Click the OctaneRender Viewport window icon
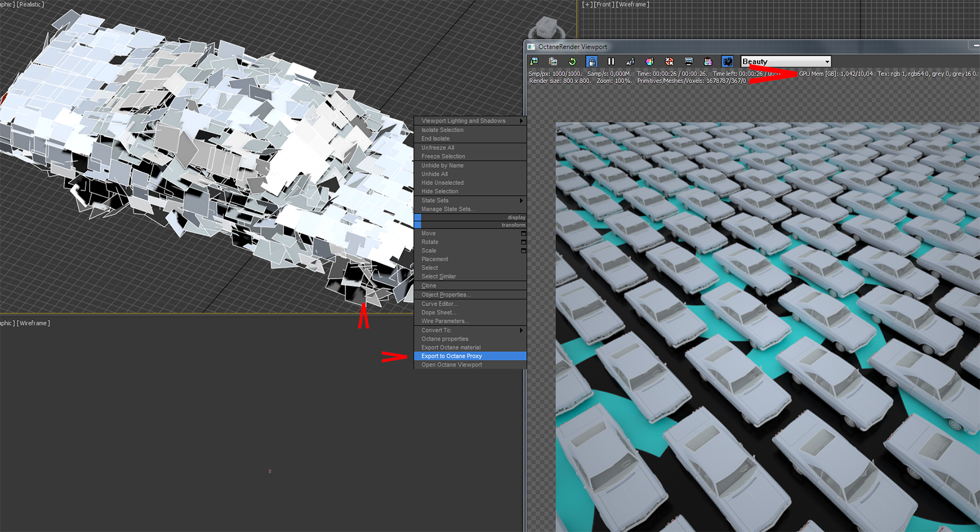Screen dimensions: 980x532 532,47
